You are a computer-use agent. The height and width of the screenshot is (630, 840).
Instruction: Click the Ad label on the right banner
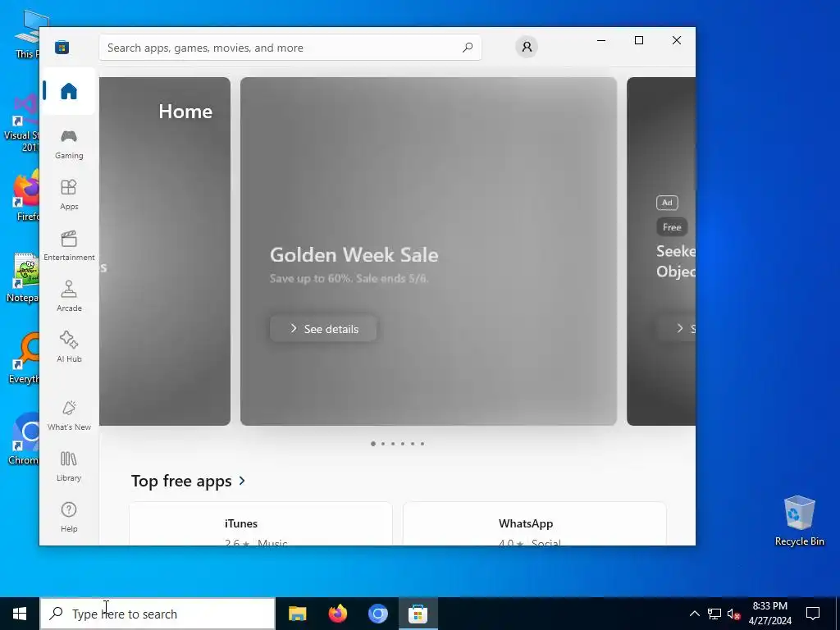[x=667, y=203]
